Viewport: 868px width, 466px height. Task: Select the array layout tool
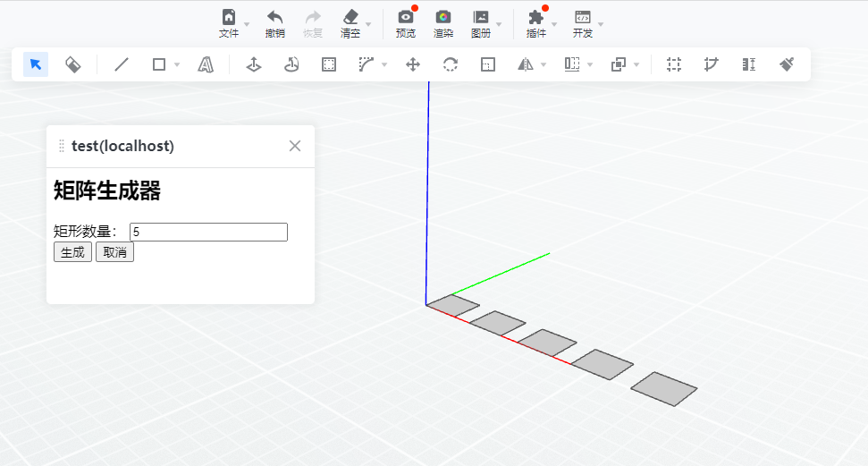tap(572, 64)
